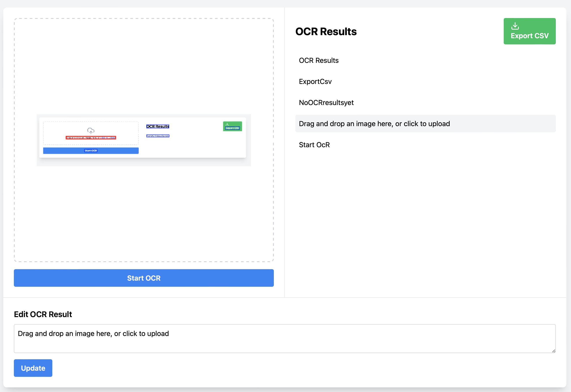Select the 'NoOCRresultsyet' result row
Image resolution: width=571 pixels, height=392 pixels.
coord(425,102)
